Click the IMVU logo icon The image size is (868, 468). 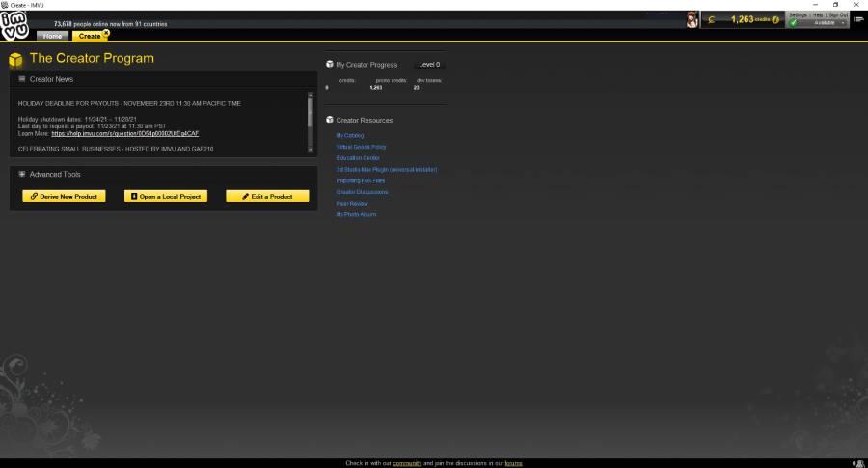[14, 25]
